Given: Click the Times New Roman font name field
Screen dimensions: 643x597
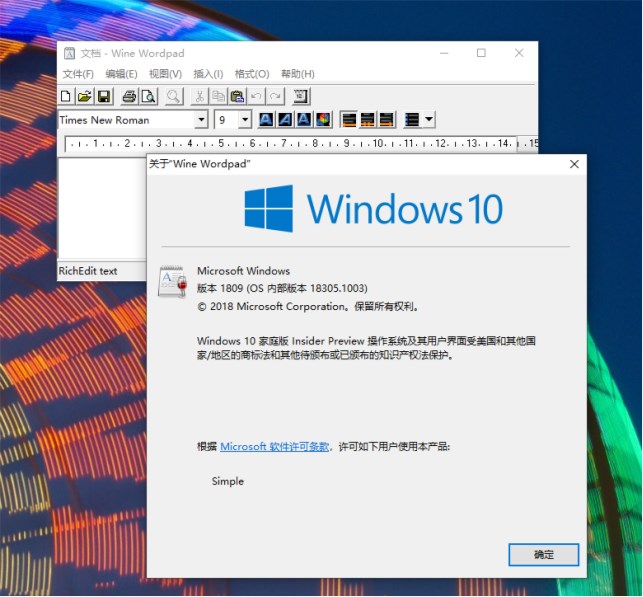Looking at the screenshot, I should tap(126, 120).
